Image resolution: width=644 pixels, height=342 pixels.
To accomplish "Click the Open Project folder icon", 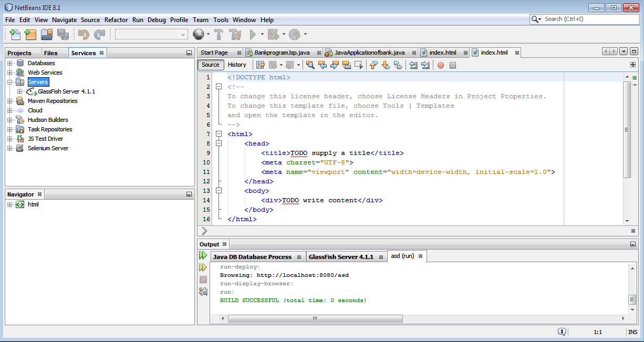I will point(47,35).
